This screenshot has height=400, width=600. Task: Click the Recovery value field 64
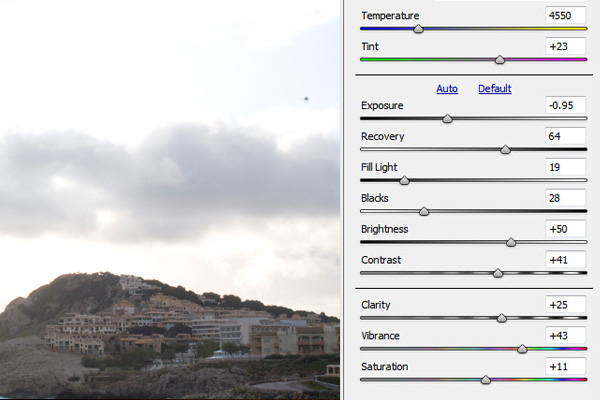click(565, 136)
